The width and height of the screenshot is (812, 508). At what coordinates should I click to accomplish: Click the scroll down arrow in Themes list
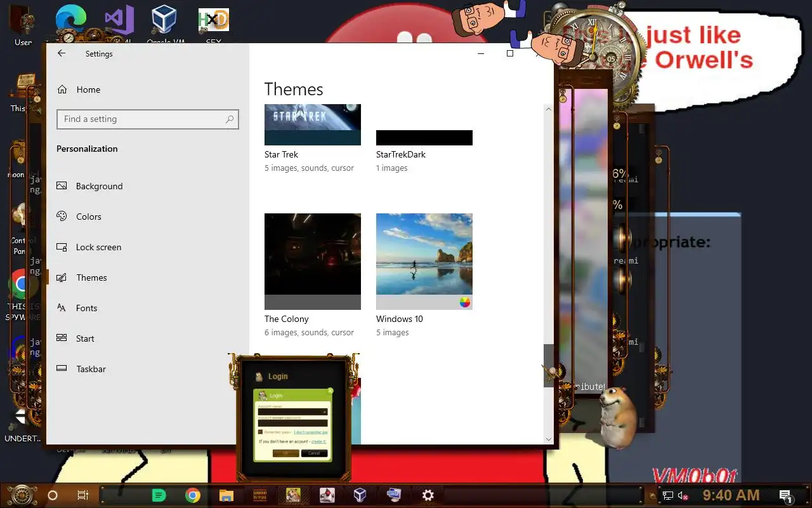[x=549, y=439]
